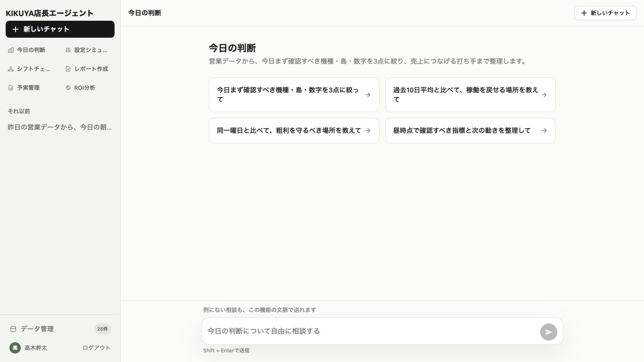Image resolution: width=644 pixels, height=362 pixels.
Task: Click the 25件 count badge
Action: pos(102,329)
